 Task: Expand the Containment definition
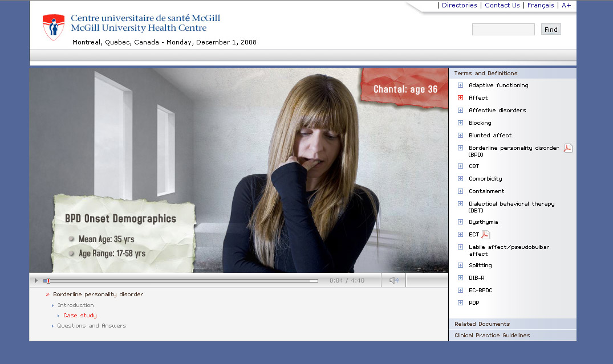point(461,191)
